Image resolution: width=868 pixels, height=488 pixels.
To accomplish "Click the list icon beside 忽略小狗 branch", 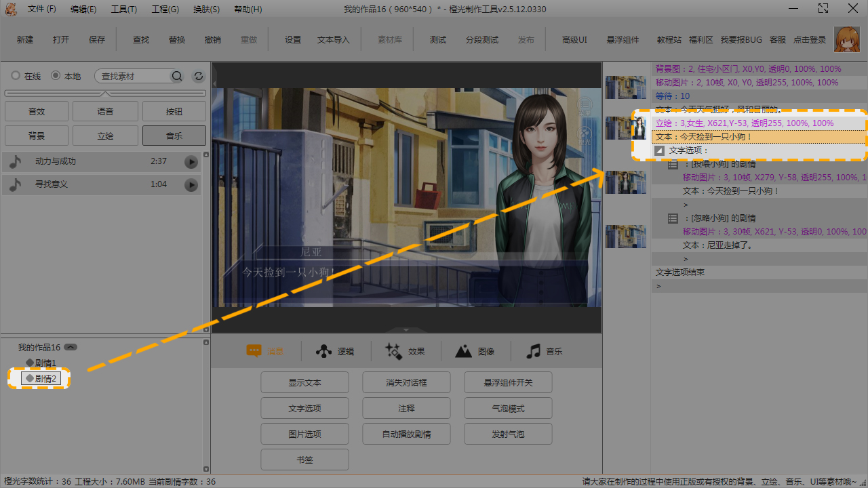I will pos(673,218).
